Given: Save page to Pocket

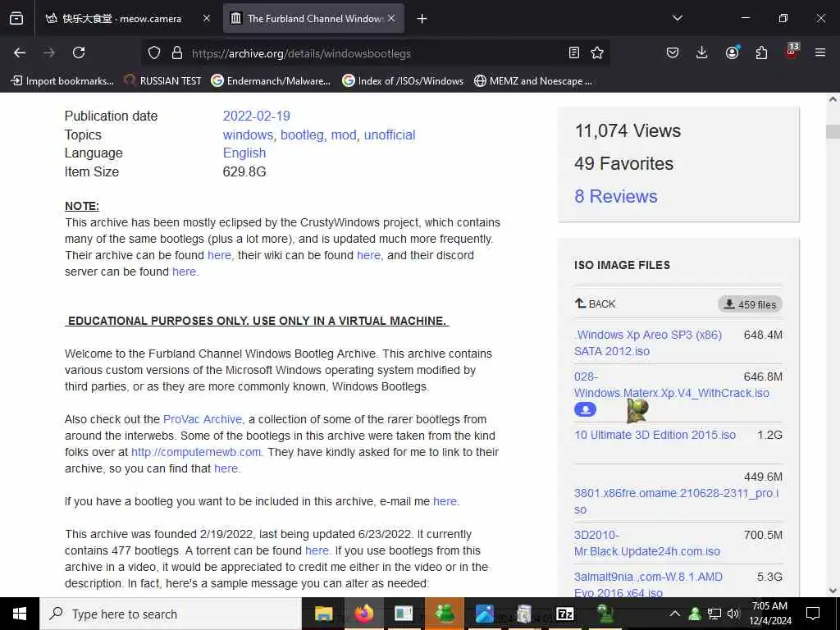Looking at the screenshot, I should pyautogui.click(x=673, y=52).
